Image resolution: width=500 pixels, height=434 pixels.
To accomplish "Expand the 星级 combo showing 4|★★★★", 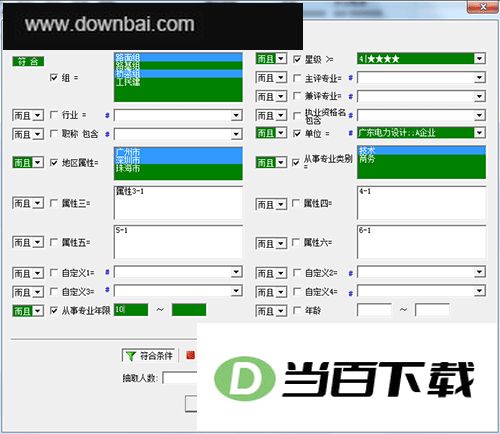I will [x=479, y=59].
